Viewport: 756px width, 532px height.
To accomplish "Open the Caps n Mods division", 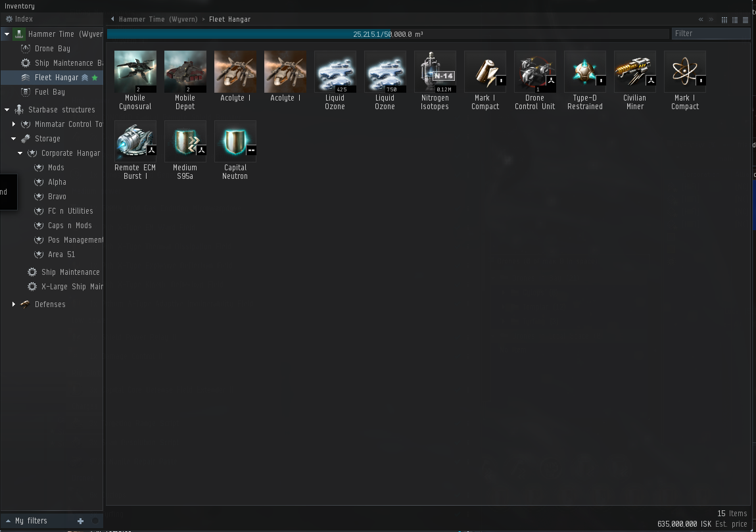I will pos(70,226).
